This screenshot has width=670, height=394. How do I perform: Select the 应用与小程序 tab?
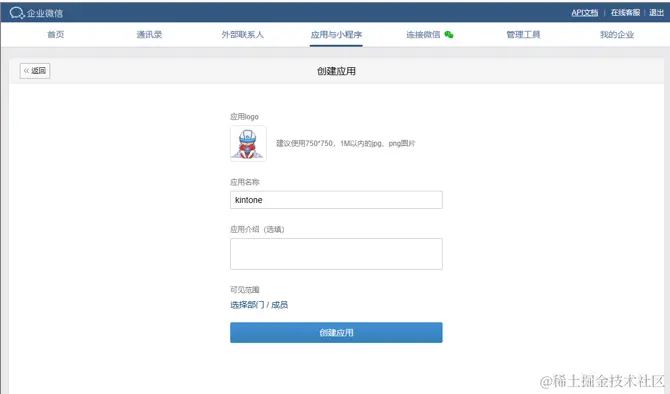336,35
